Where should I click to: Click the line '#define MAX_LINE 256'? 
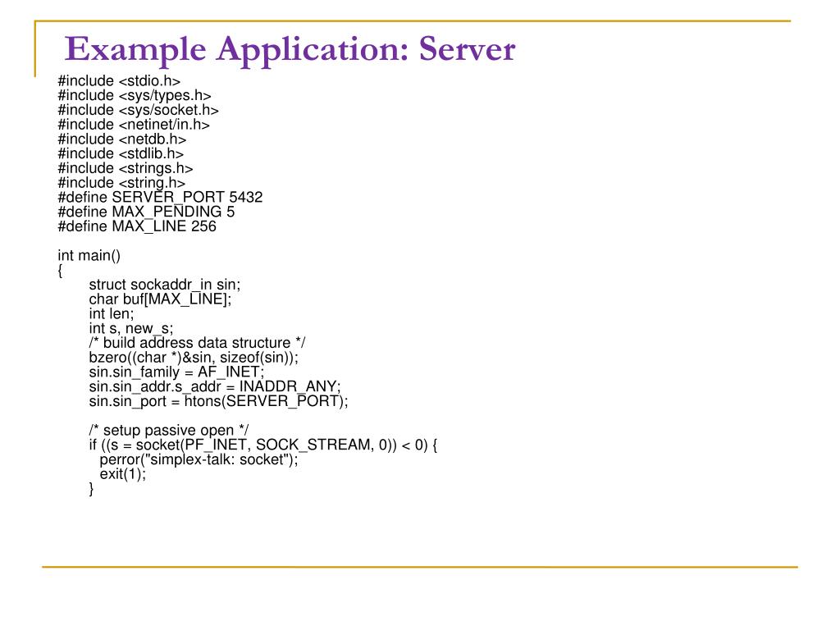[x=137, y=226]
